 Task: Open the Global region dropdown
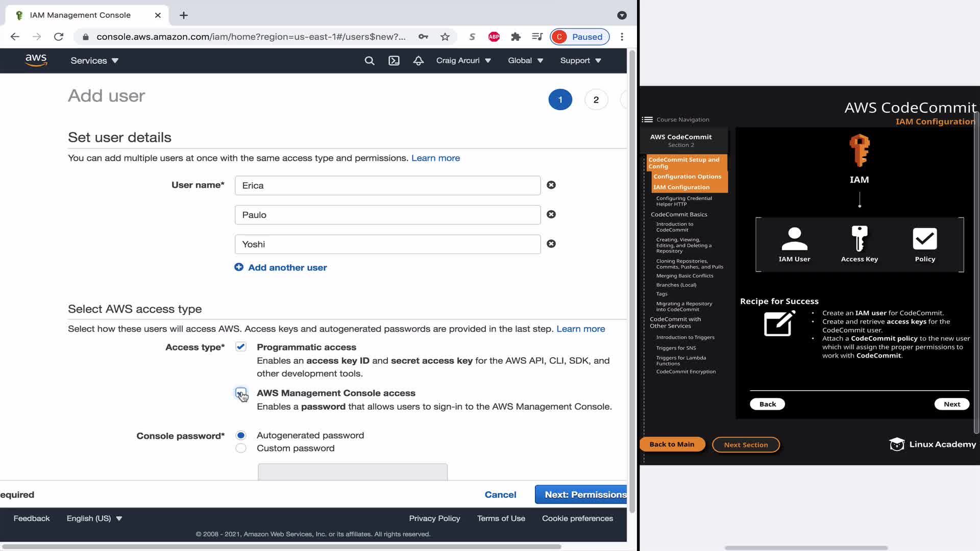(x=525, y=61)
